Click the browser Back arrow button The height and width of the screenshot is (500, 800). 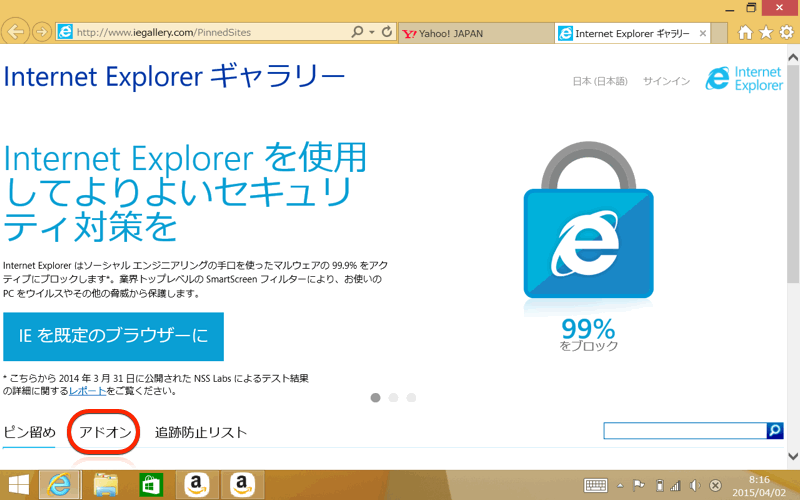pyautogui.click(x=16, y=32)
